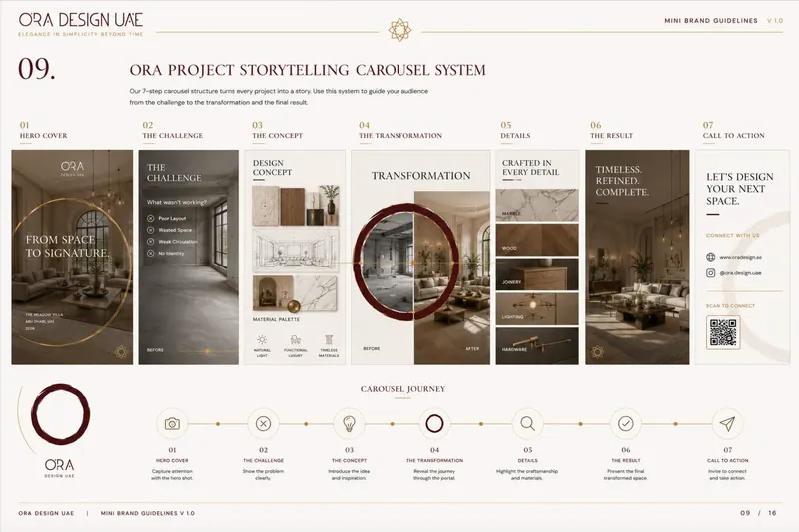Click the Instagram icon beside @ora.design.uae
This screenshot has height=532, width=799.
point(711,273)
